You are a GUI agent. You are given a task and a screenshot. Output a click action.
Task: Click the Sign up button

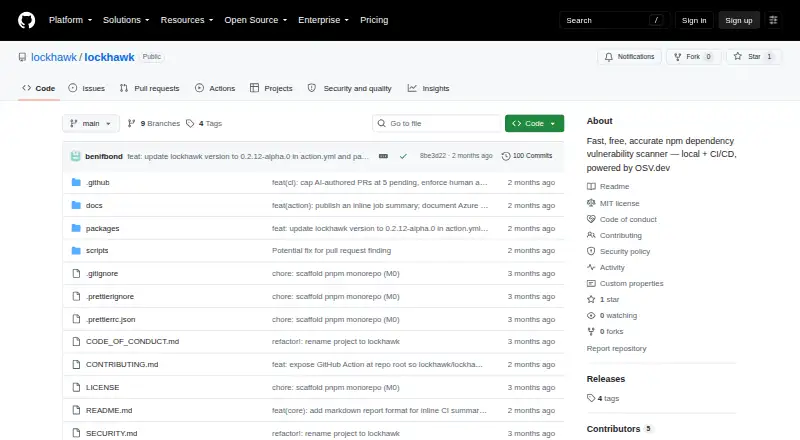(x=739, y=20)
